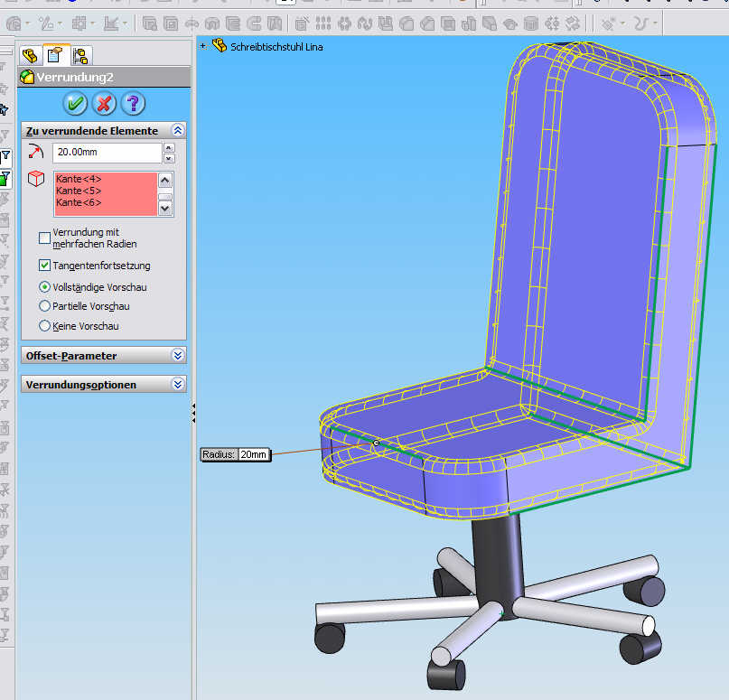The width and height of the screenshot is (729, 700).
Task: Click the Reference Geometry plane icon
Action: 609,23
